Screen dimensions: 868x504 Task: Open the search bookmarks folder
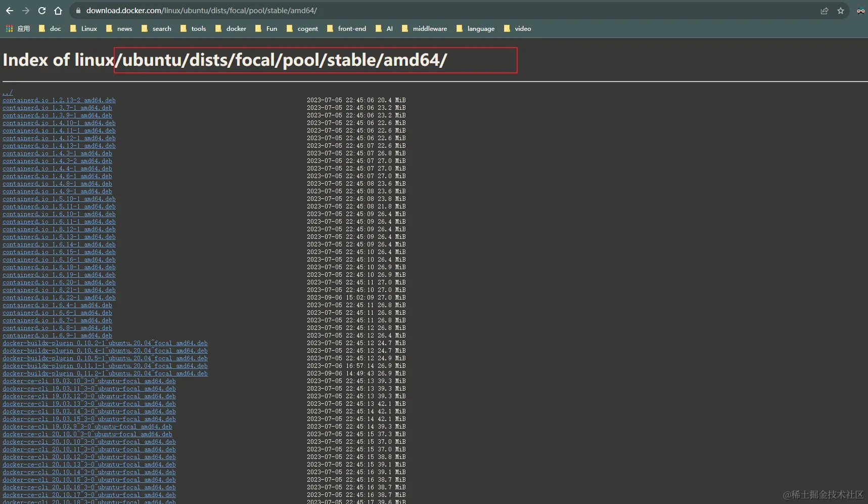157,29
